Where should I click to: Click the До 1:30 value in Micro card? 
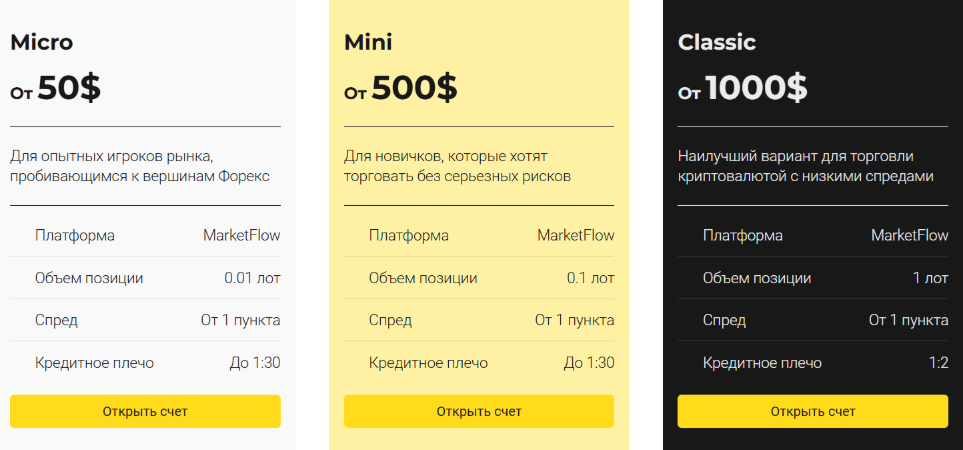tap(254, 362)
